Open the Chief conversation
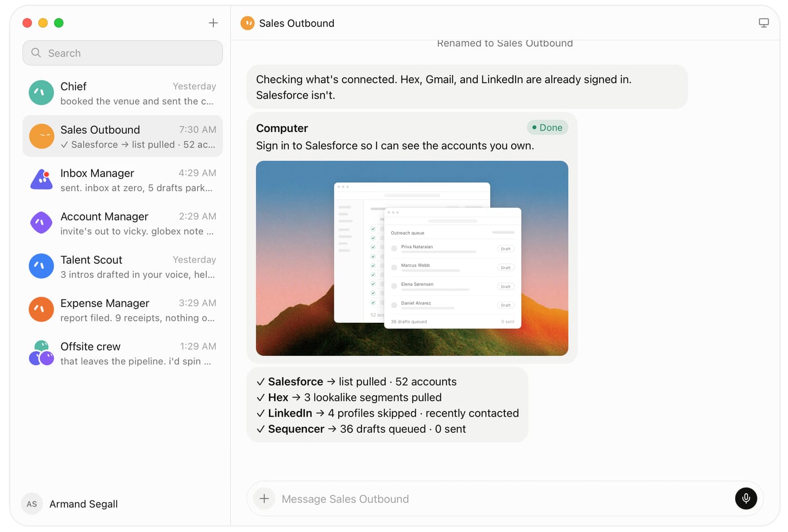 123,93
